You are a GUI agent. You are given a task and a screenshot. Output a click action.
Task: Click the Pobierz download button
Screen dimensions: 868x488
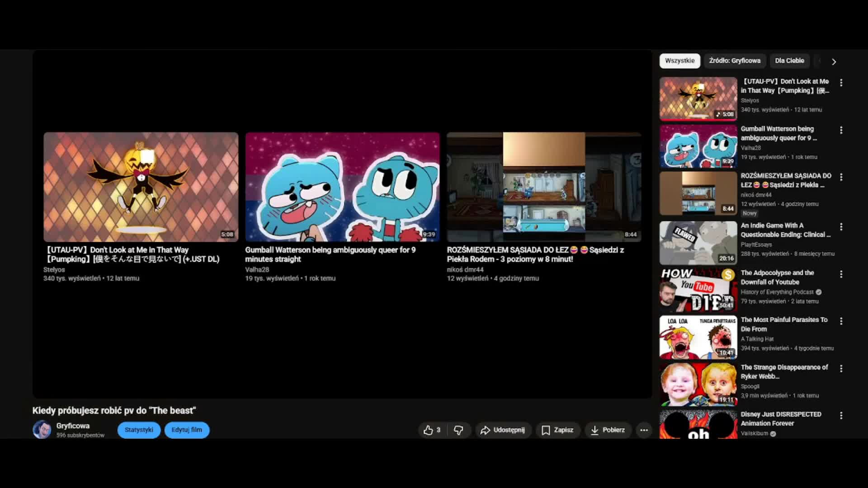pos(608,430)
